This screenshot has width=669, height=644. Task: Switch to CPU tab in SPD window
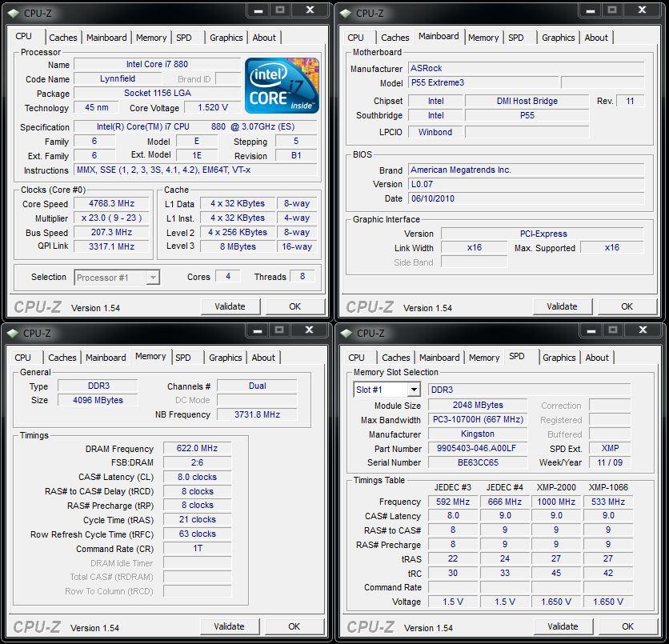(356, 358)
